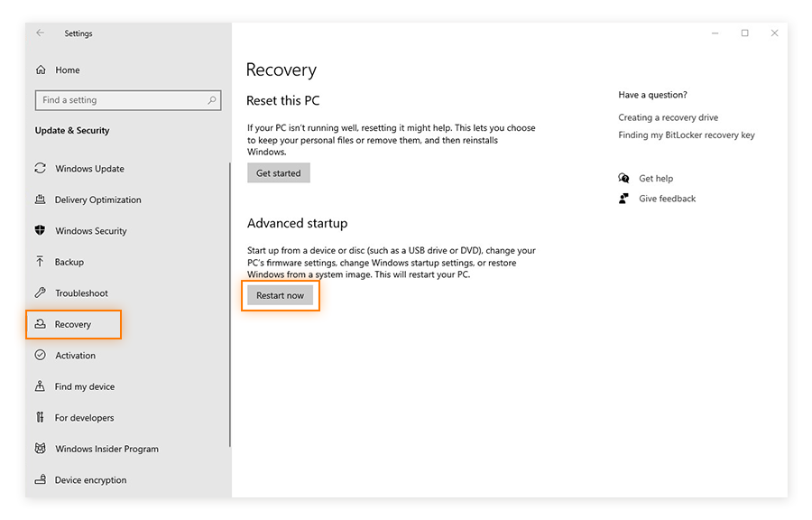
Task: Click inside the Find a setting field
Action: click(127, 100)
